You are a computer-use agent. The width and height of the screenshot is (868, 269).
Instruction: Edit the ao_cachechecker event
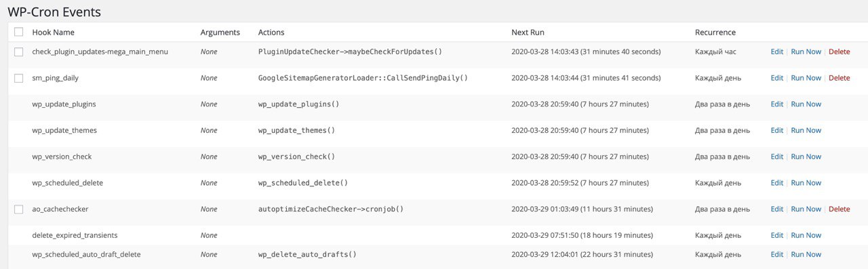click(776, 209)
